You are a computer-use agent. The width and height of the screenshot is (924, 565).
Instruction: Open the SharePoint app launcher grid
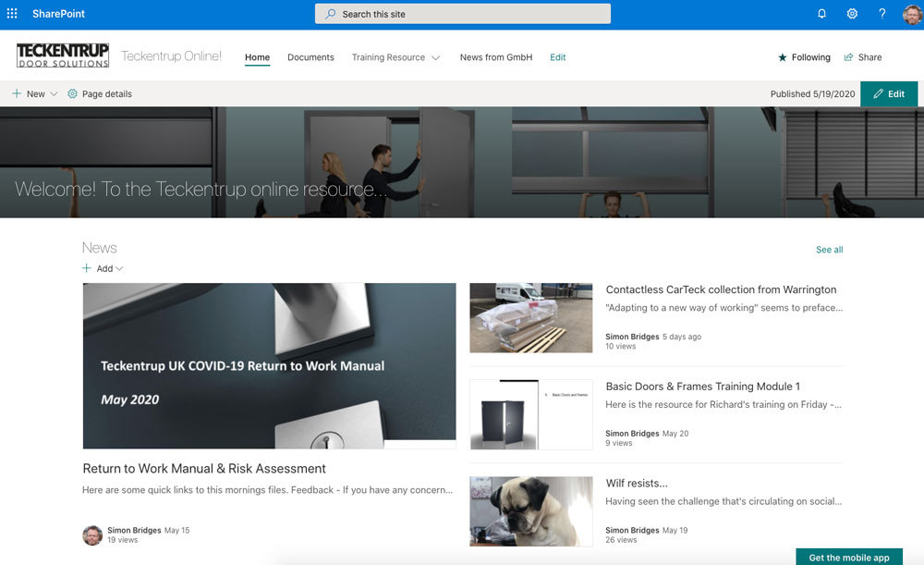tap(12, 14)
